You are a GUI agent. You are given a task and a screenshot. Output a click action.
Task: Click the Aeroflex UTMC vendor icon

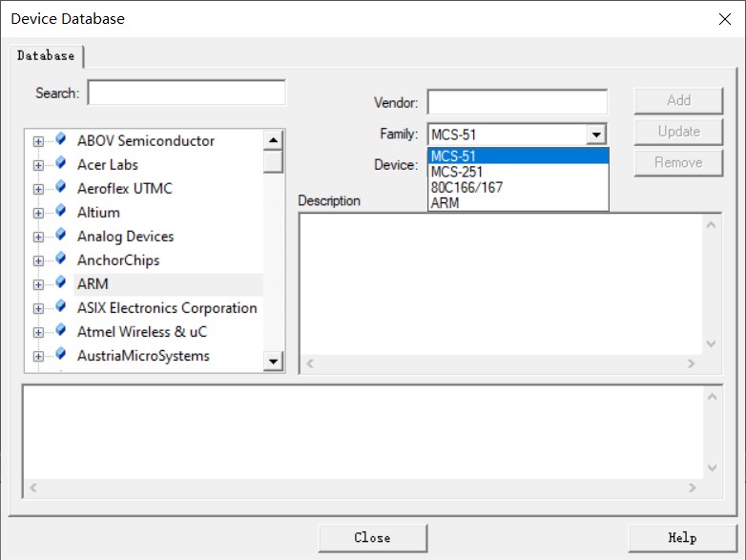pyautogui.click(x=60, y=187)
